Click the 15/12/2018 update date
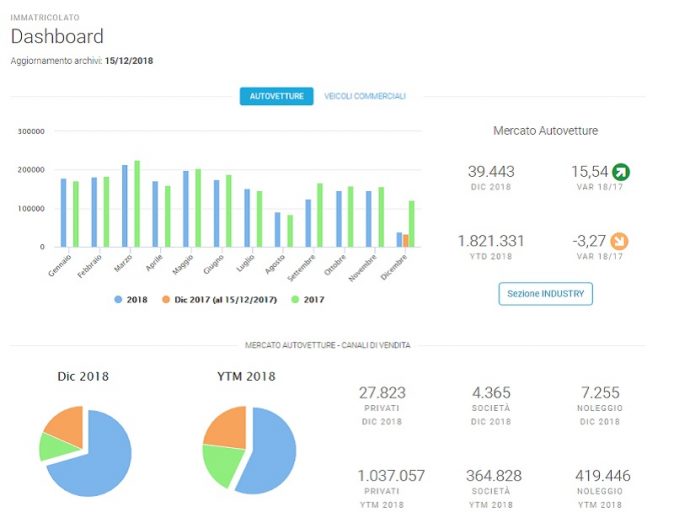 129,61
